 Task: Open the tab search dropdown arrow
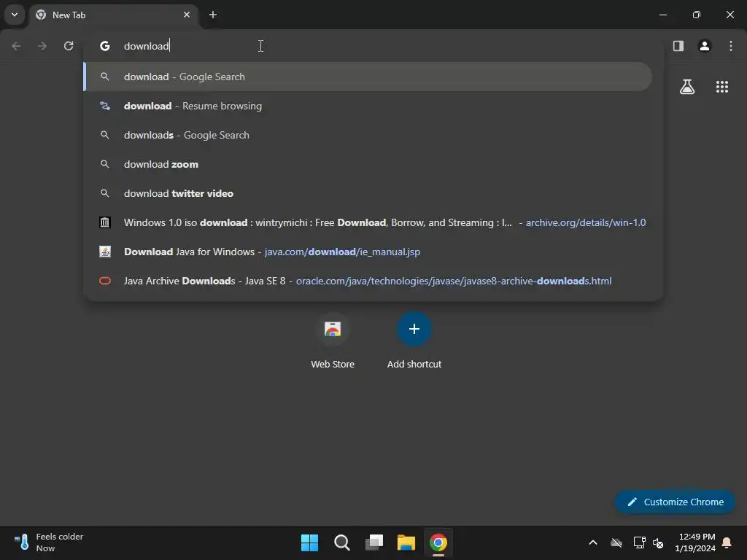pyautogui.click(x=15, y=15)
